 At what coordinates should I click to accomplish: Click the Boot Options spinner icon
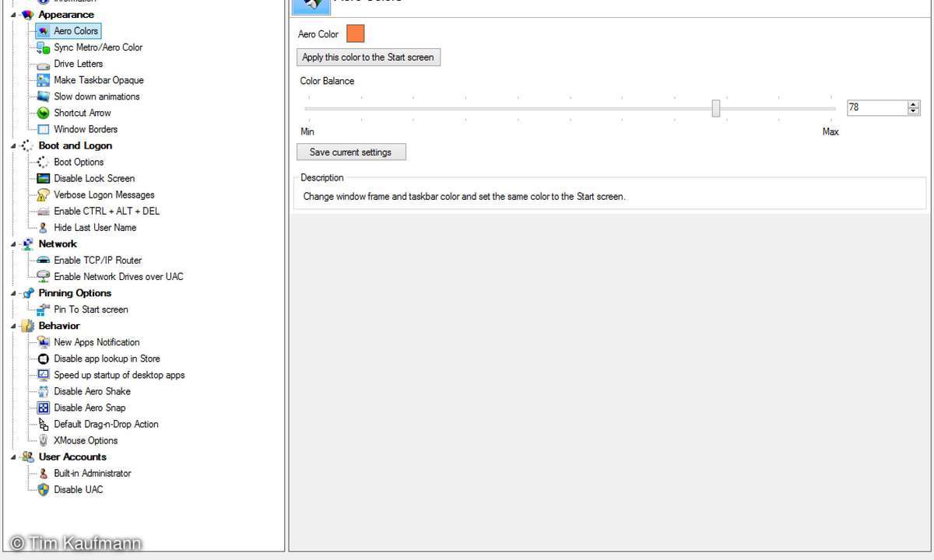[44, 162]
